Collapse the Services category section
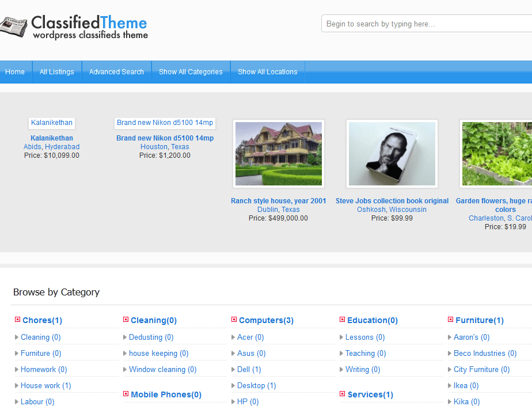This screenshot has width=532, height=406. [342, 394]
